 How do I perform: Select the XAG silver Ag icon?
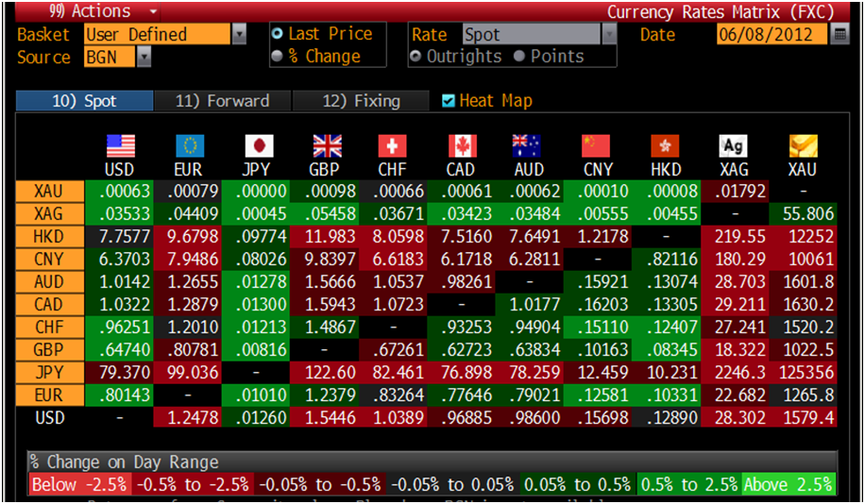[x=734, y=146]
